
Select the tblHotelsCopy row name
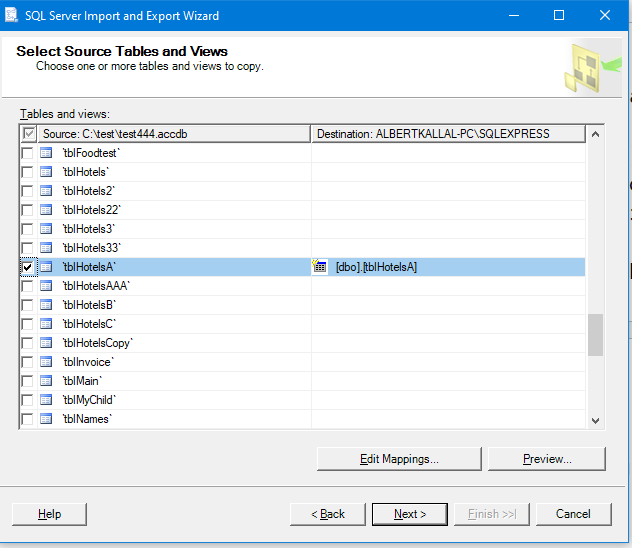[x=98, y=343]
